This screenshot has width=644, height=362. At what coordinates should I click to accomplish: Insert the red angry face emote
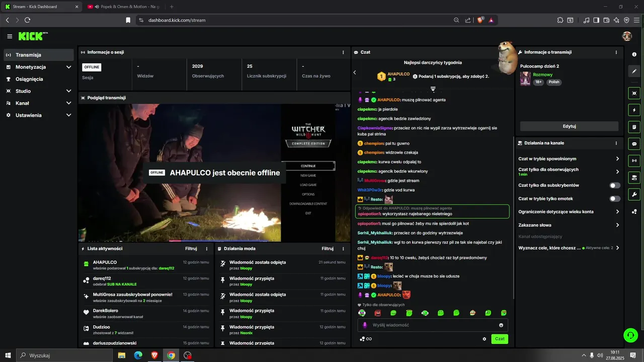(x=377, y=313)
